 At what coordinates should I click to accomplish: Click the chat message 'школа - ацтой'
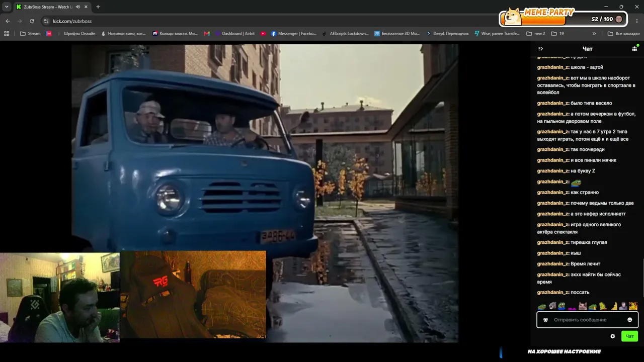tap(587, 67)
